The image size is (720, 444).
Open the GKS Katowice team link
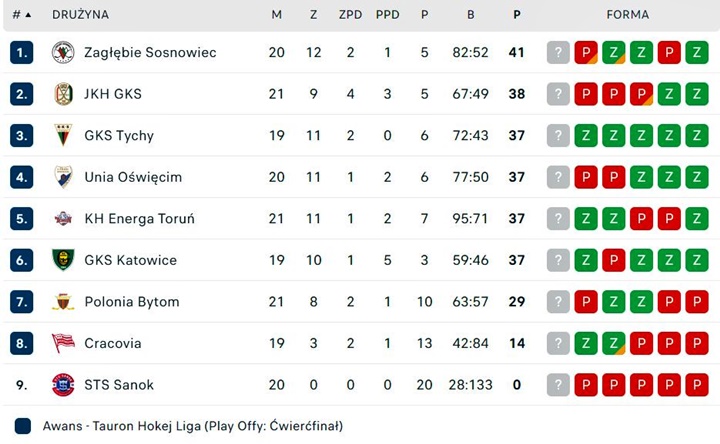point(130,260)
